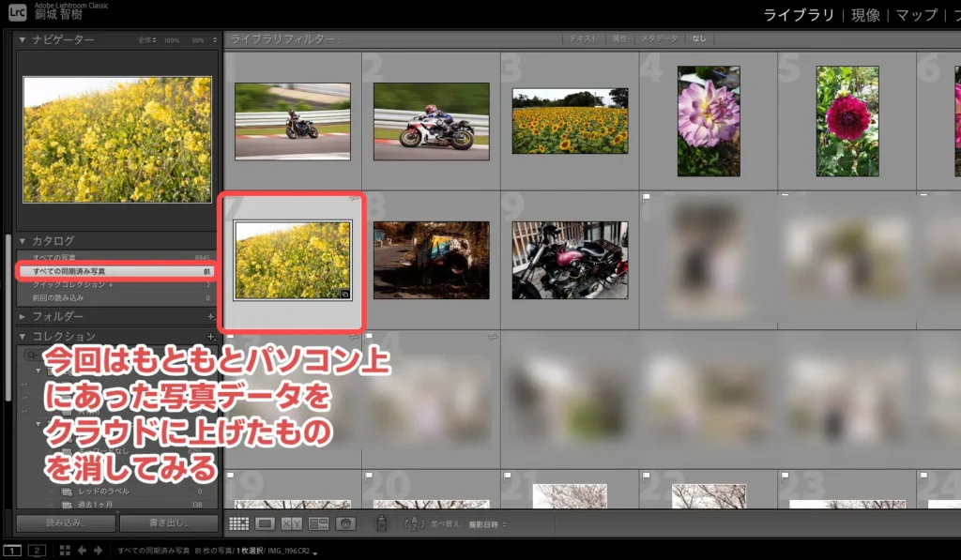Open People view face icon
Viewport: 961px width, 560px height.
[x=345, y=523]
